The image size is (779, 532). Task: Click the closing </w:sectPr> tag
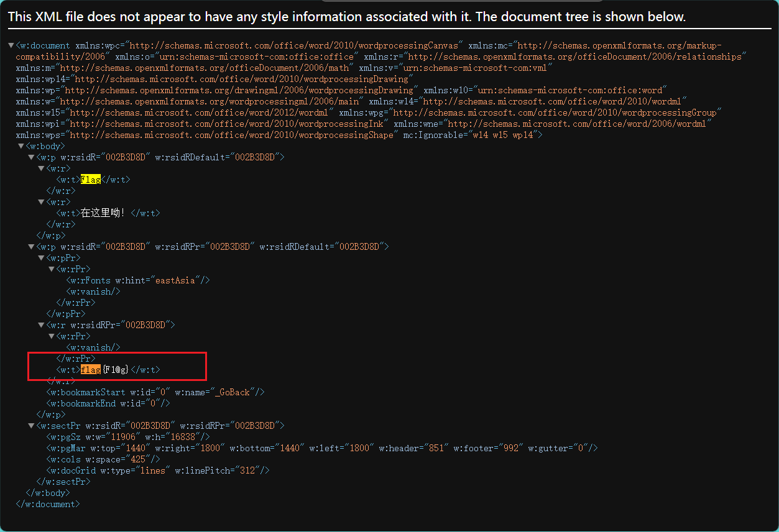click(x=63, y=482)
